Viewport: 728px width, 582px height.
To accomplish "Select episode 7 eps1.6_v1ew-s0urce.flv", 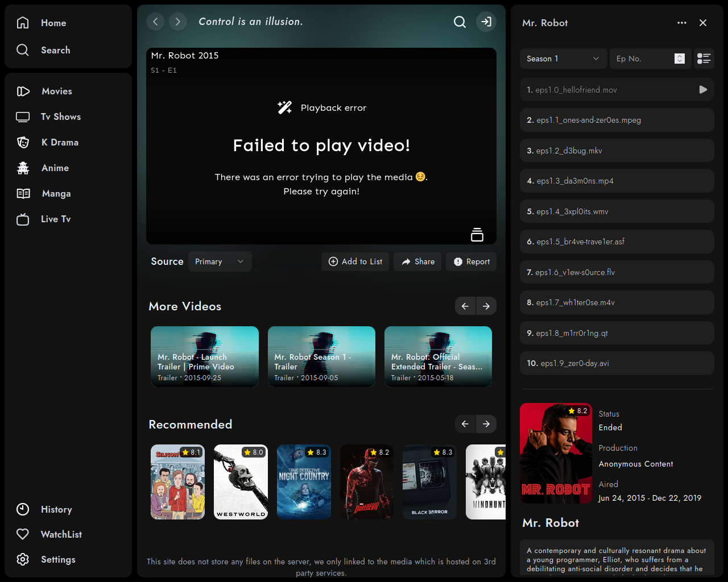I will [x=617, y=272].
